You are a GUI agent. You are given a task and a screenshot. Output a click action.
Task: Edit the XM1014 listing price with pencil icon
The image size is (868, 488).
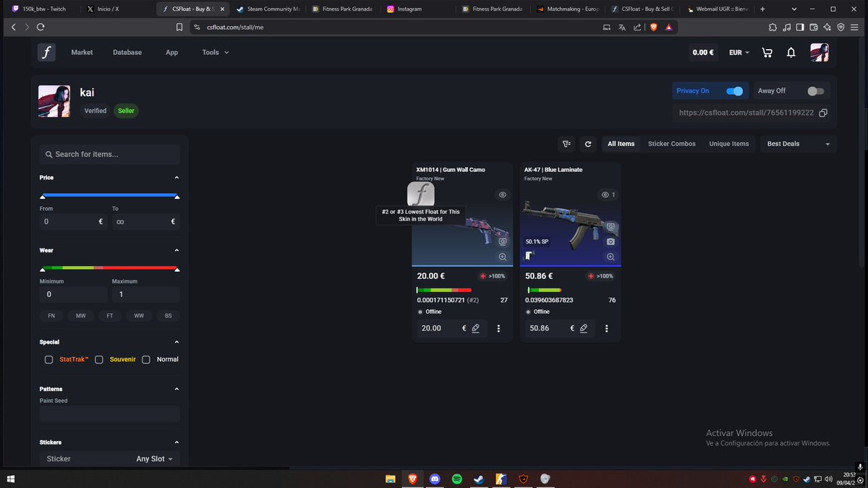click(x=475, y=328)
